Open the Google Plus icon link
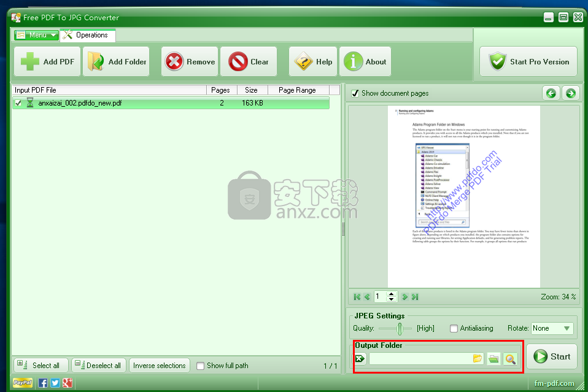The width and height of the screenshot is (588, 392). coord(68,383)
